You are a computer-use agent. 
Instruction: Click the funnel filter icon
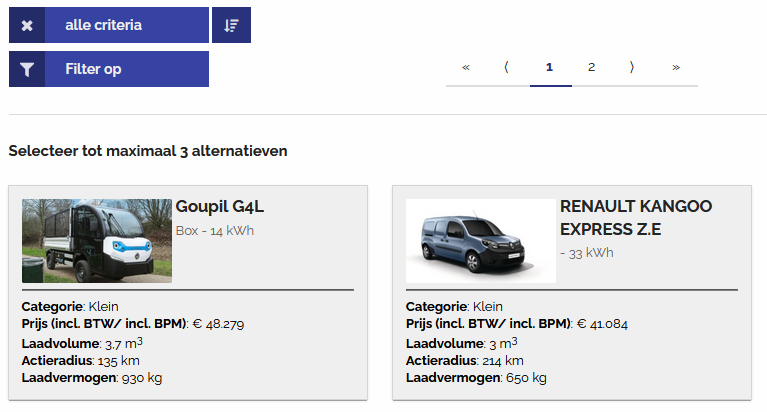click(27, 69)
